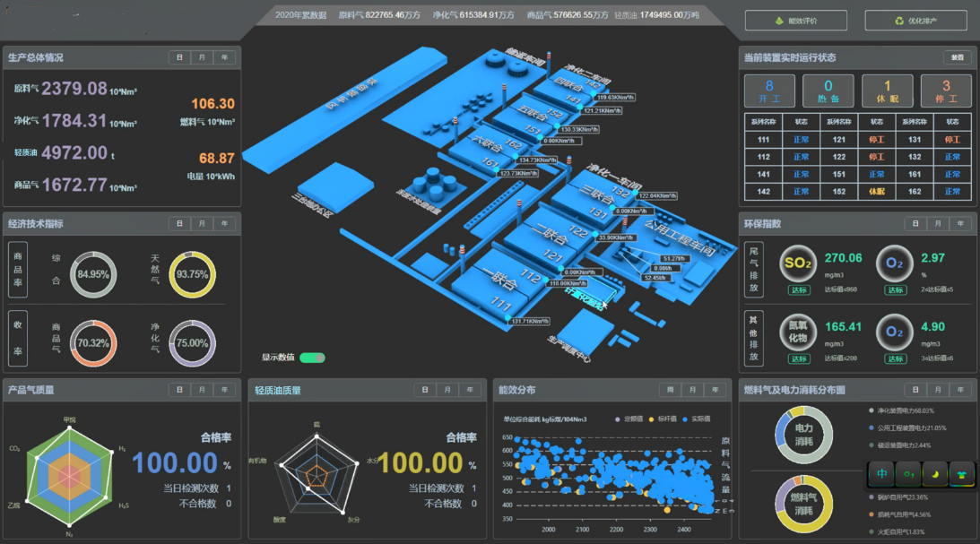Click the 装置 button in status panel

(958, 57)
